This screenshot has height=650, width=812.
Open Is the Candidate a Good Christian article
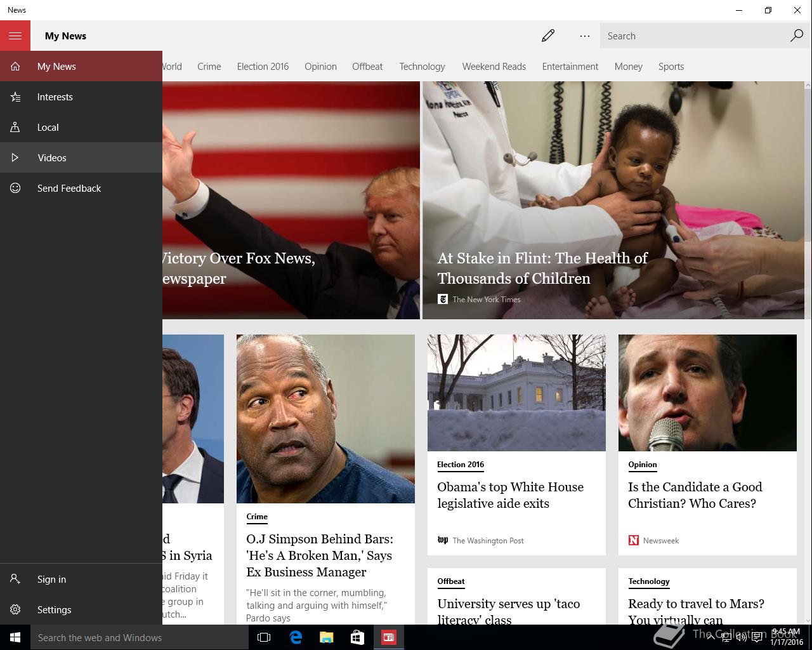pyautogui.click(x=695, y=495)
